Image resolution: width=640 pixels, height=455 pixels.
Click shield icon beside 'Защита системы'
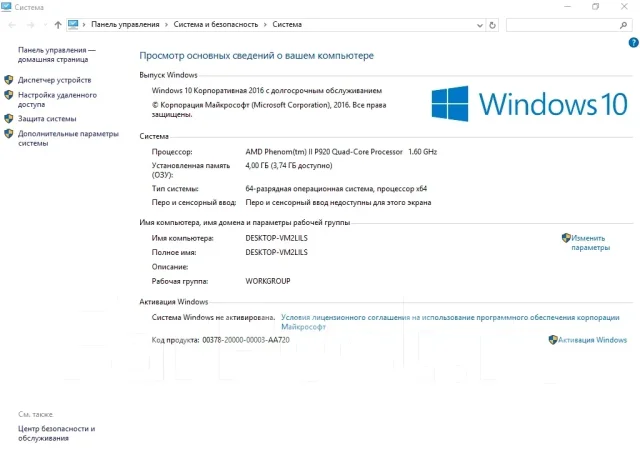[x=9, y=118]
